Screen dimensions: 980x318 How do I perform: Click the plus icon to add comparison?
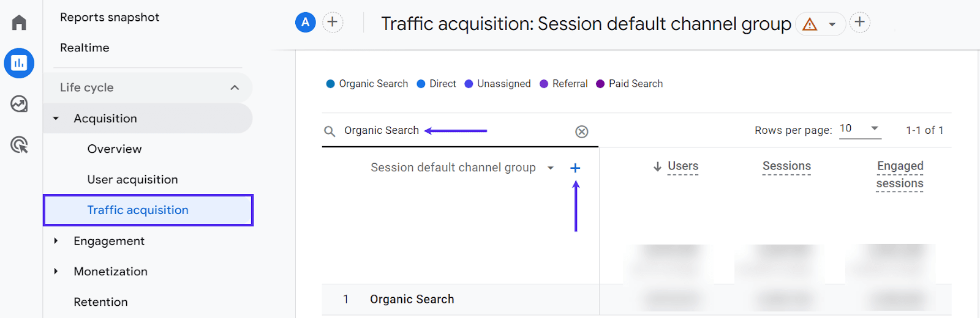[x=333, y=23]
